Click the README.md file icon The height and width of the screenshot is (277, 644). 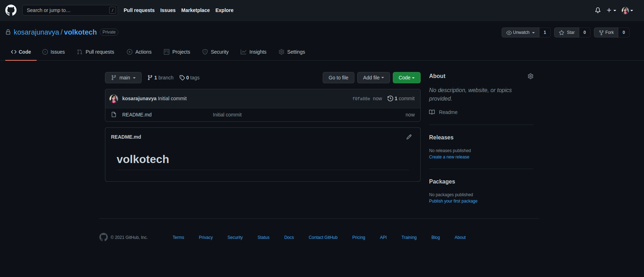tap(114, 115)
